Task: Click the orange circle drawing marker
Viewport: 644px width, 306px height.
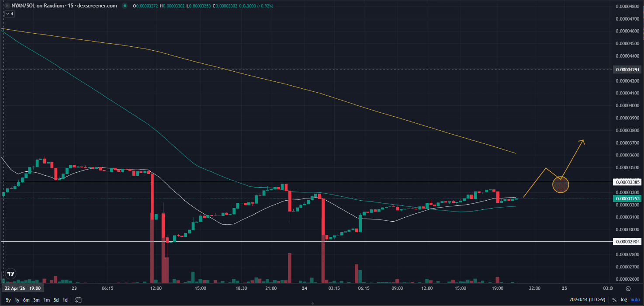Action: click(561, 185)
